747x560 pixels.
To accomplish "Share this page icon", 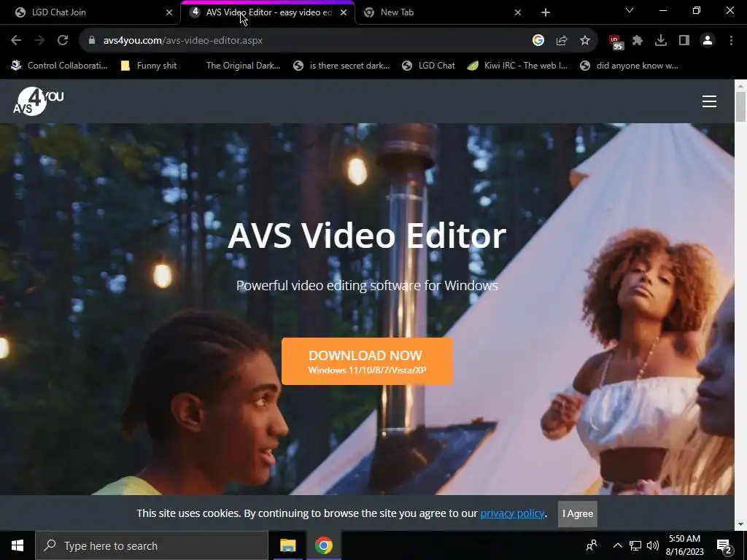I will point(562,41).
